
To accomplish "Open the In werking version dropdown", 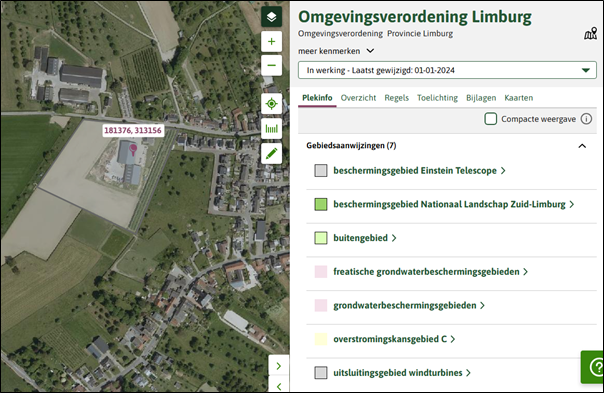I will (447, 70).
